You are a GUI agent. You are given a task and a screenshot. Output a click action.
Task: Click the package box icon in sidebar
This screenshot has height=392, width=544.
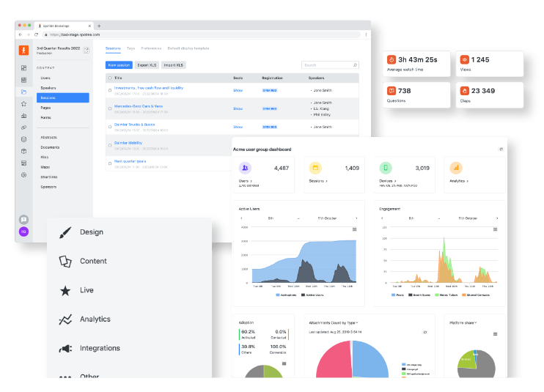pos(23,151)
